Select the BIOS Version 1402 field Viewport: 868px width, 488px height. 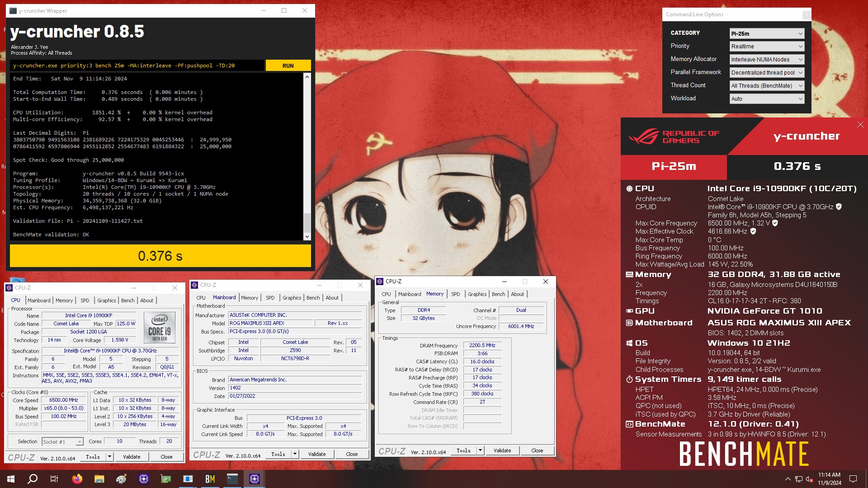[295, 388]
